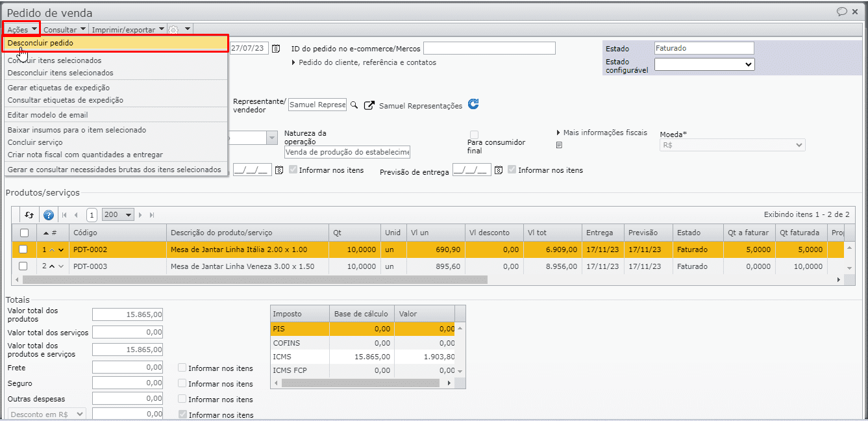
Task: Open the Consultar menu
Action: click(x=64, y=29)
